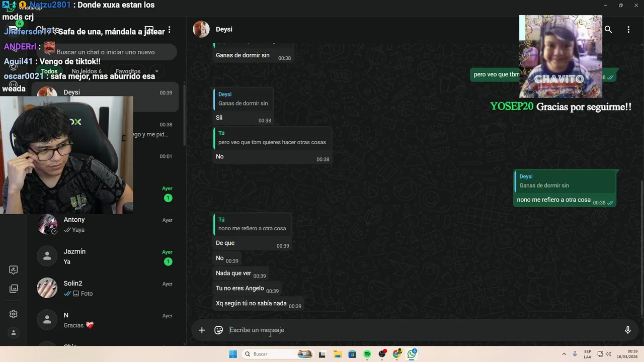Open WhatsApp settings gear
Screen dimensions: 644x362
pos(14,314)
